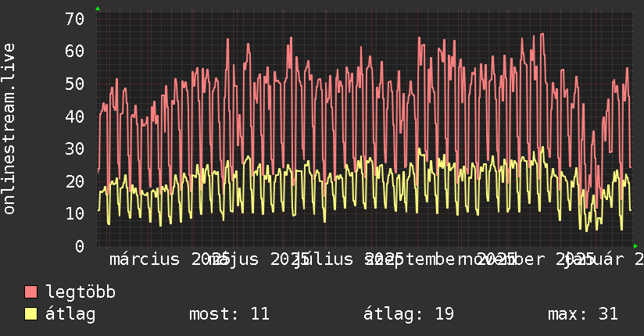644x336 pixels.
Task: Select the átlag legend label
Action: (70, 314)
